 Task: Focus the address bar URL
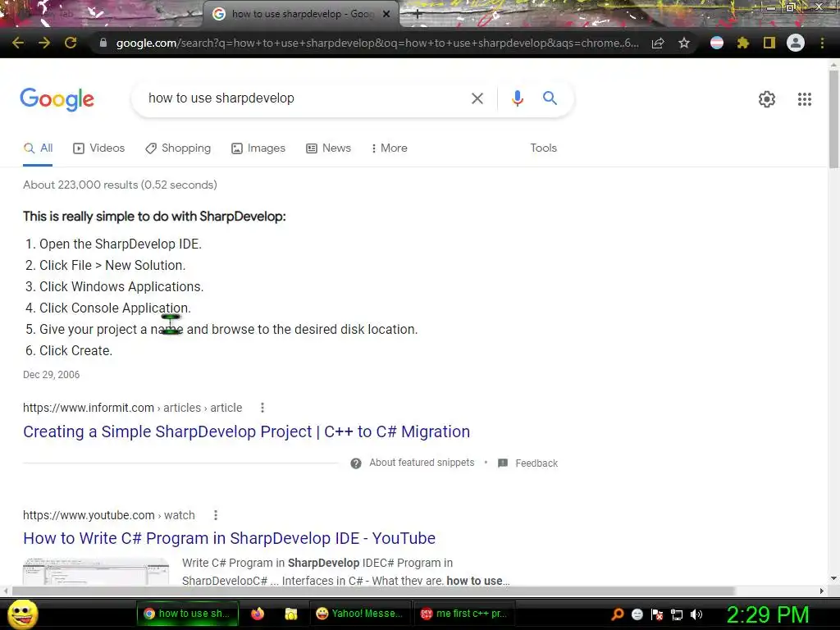[377, 43]
